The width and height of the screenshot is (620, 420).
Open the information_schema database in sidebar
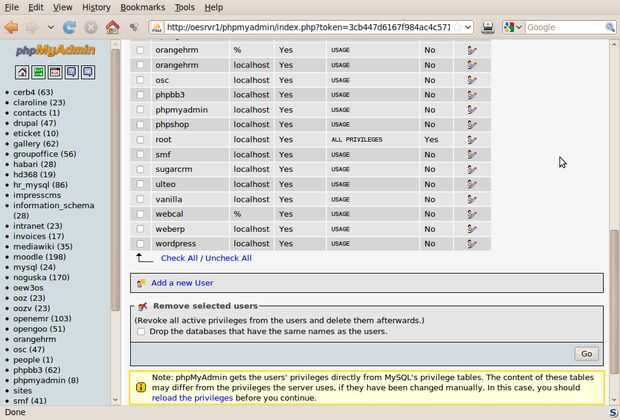[x=53, y=210]
